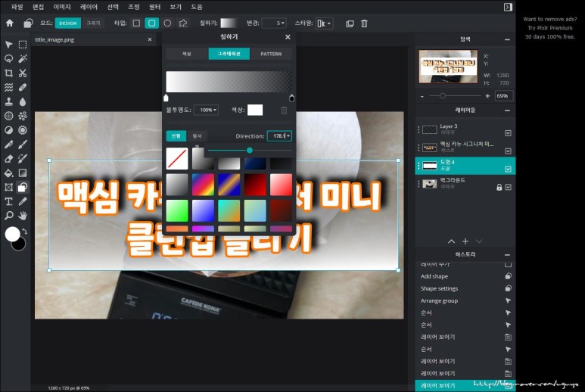Viewport: 585px width, 392px height.
Task: Click the 칠하기 gradient fill swatch
Action: point(229,23)
